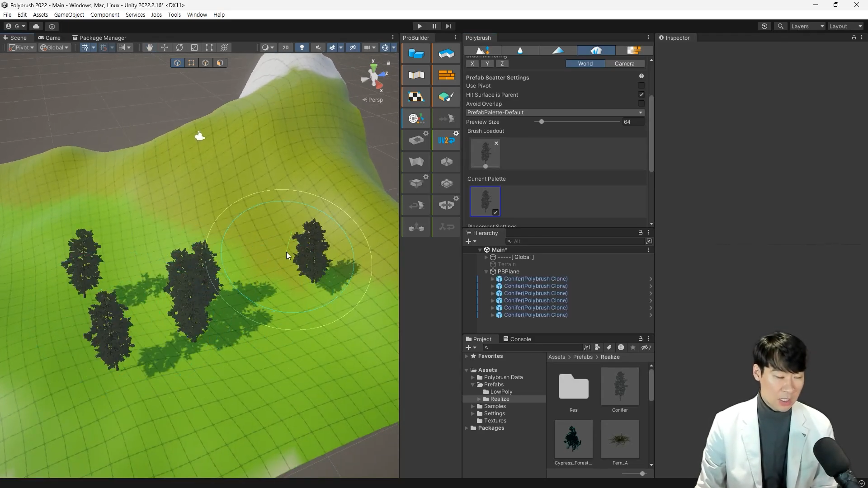Collapse the PBPlane hierarchy item

[x=486, y=272]
